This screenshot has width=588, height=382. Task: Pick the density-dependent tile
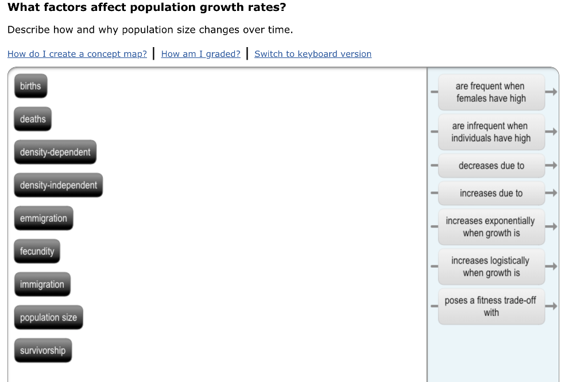click(x=55, y=152)
